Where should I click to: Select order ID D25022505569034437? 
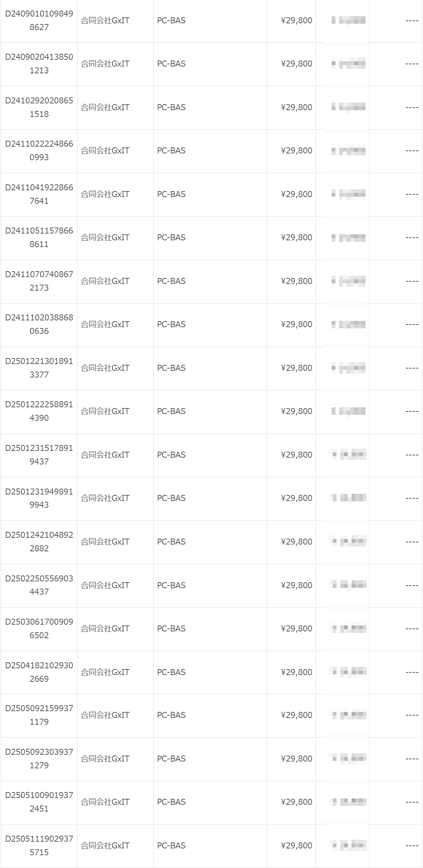(x=39, y=585)
